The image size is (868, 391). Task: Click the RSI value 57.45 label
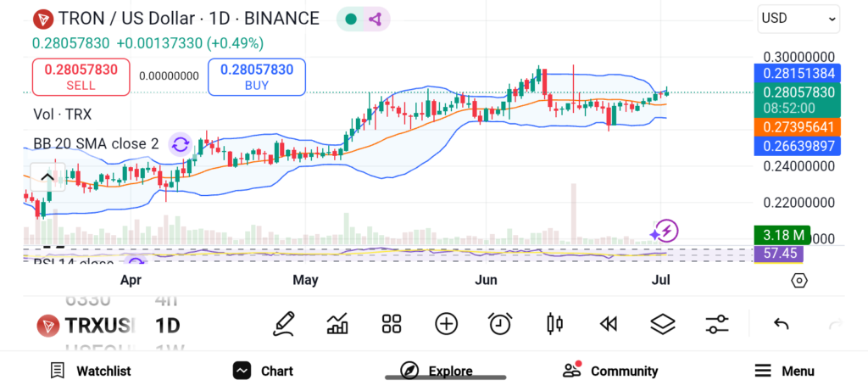778,254
